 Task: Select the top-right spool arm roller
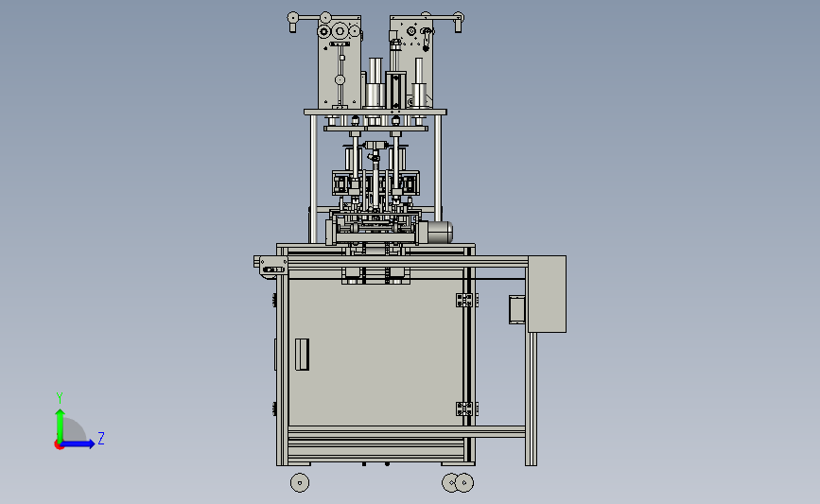(458, 17)
